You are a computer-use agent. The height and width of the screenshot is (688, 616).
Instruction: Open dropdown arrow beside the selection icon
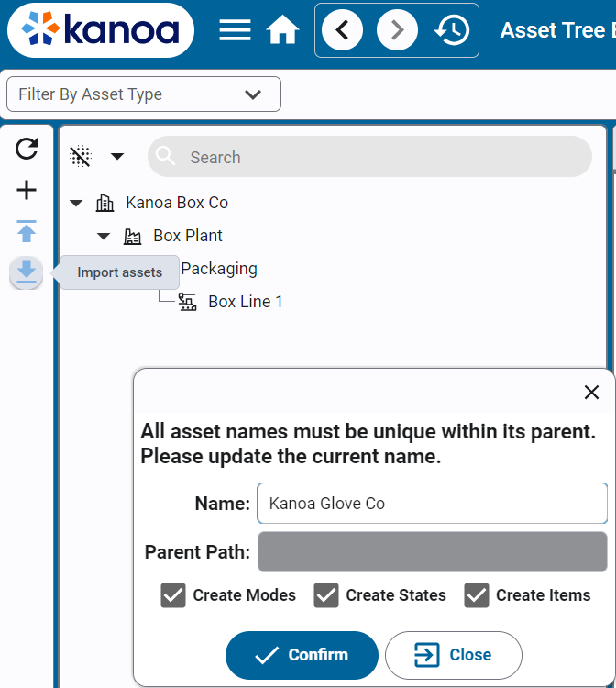[x=117, y=156]
